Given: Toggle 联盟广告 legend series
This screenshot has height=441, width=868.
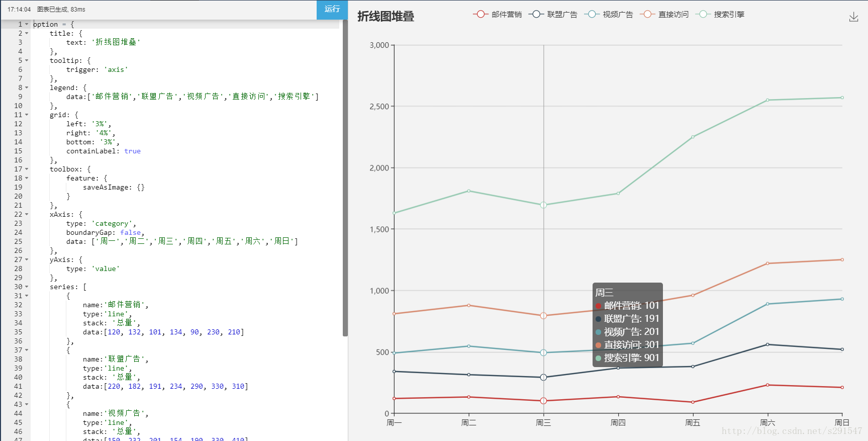Looking at the screenshot, I should (553, 15).
